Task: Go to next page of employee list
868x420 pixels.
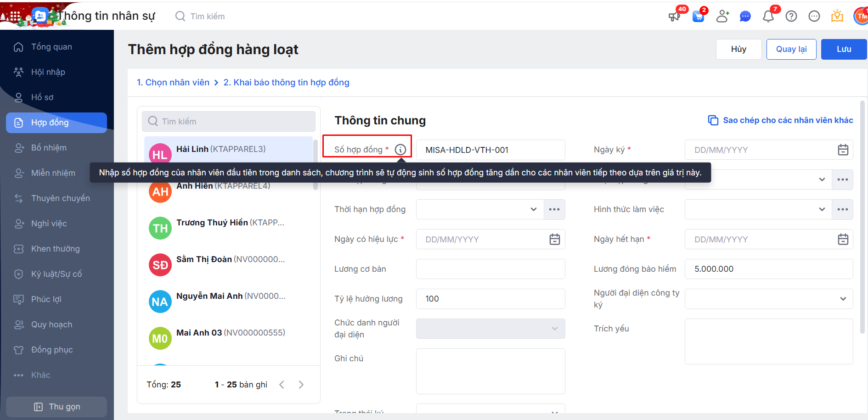Action: (x=301, y=385)
